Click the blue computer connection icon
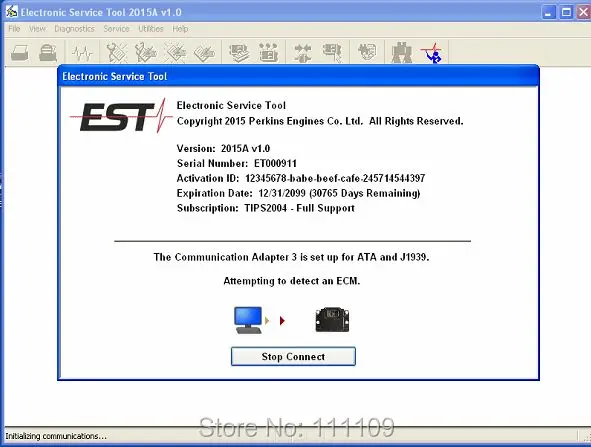Image resolution: width=591 pixels, height=447 pixels. (248, 320)
